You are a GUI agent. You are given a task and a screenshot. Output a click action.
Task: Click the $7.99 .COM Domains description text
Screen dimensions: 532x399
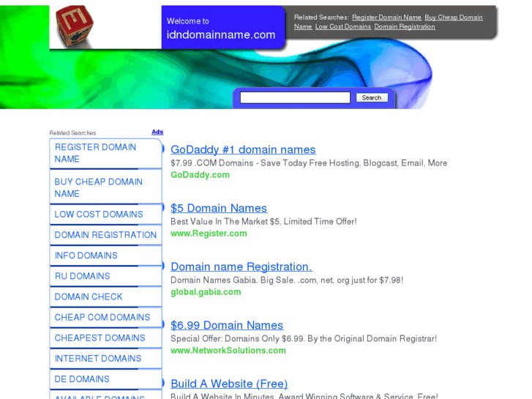309,163
